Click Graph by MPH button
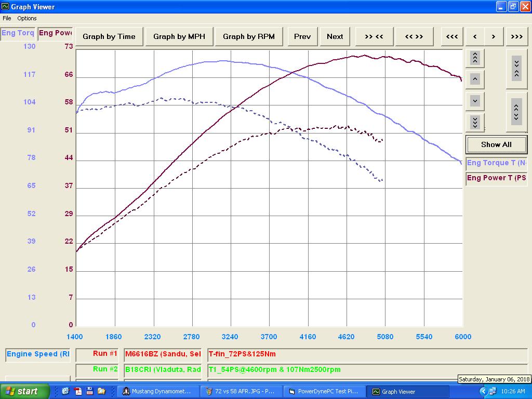The height and width of the screenshot is (399, 532). (179, 36)
